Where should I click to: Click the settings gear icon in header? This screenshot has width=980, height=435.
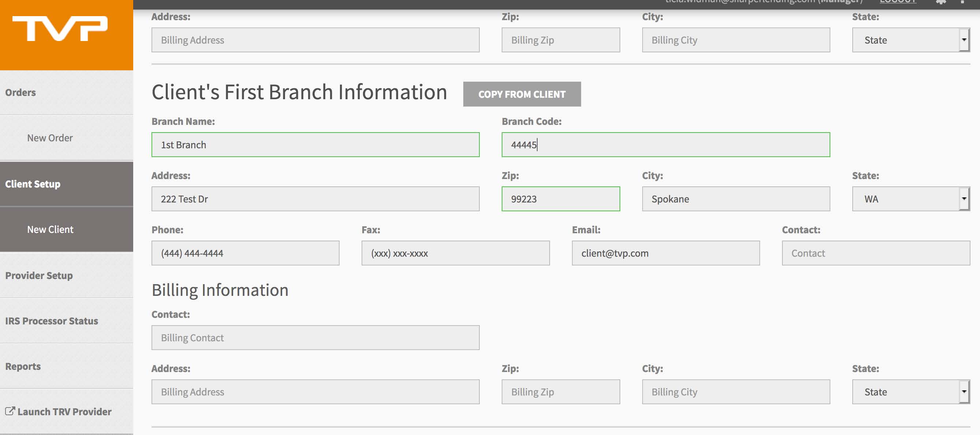[x=940, y=2]
